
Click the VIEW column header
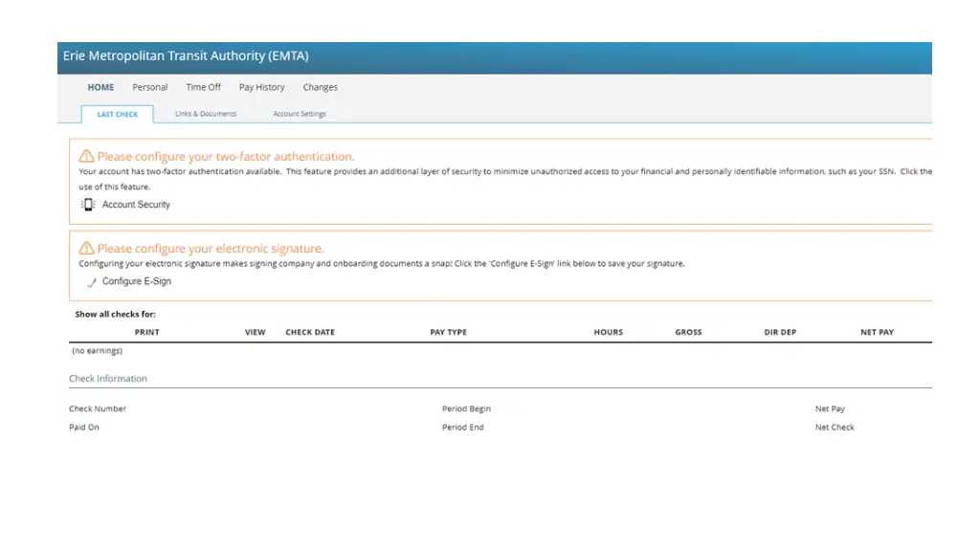pos(255,332)
